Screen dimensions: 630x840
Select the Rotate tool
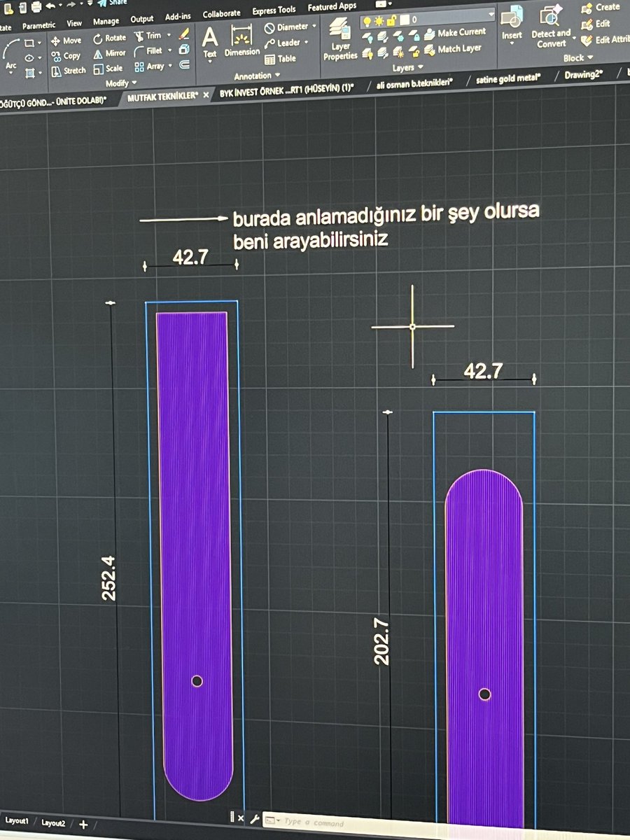(x=109, y=38)
